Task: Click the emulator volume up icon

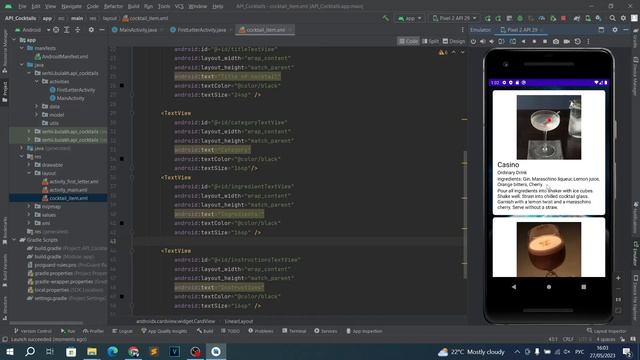Action: click(x=483, y=42)
